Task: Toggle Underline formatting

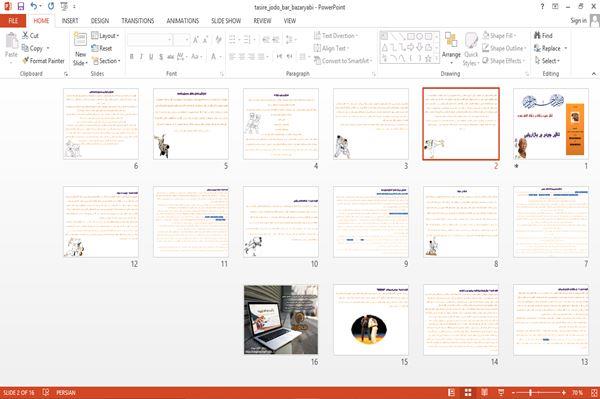Action: click(151, 57)
